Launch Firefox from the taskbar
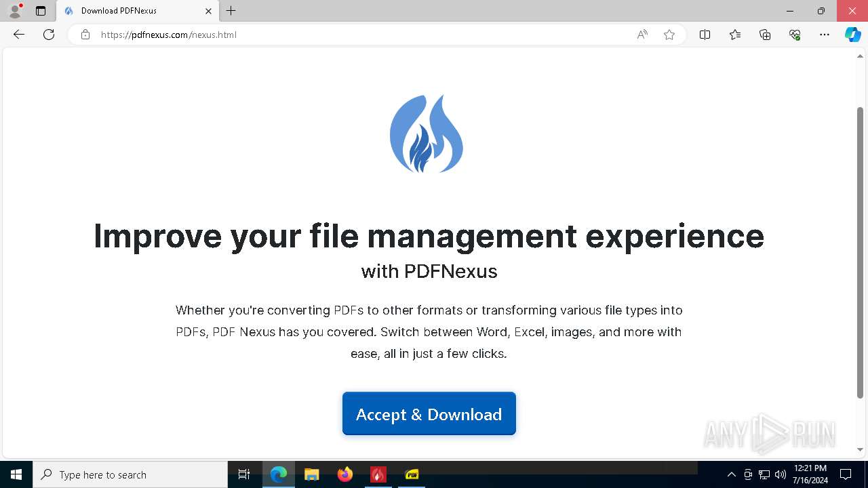 click(345, 474)
